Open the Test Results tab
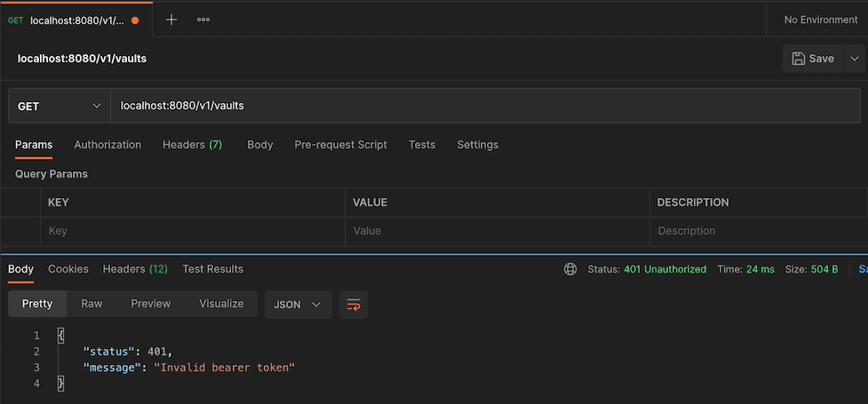868x404 pixels. (212, 270)
